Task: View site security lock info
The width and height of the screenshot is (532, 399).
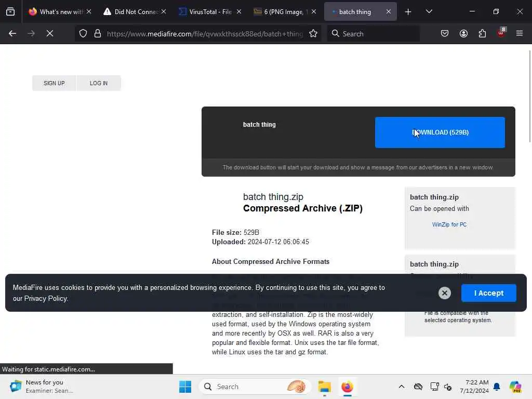Action: click(x=98, y=34)
